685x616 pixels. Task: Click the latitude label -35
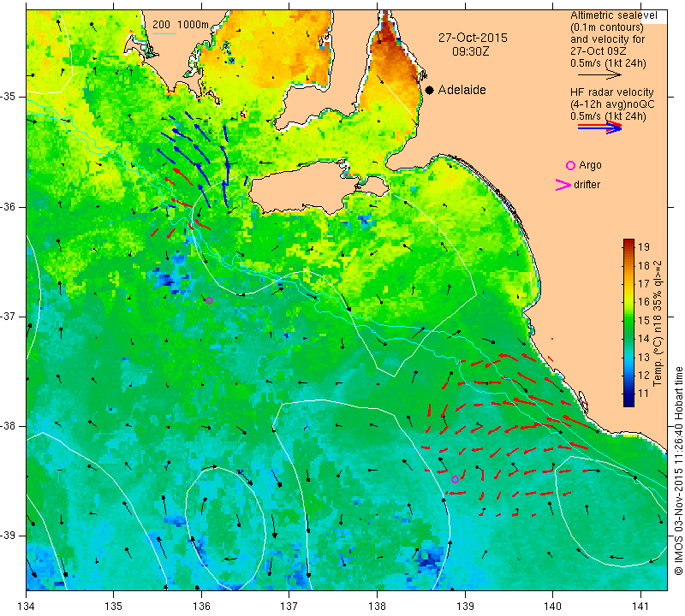click(x=9, y=97)
